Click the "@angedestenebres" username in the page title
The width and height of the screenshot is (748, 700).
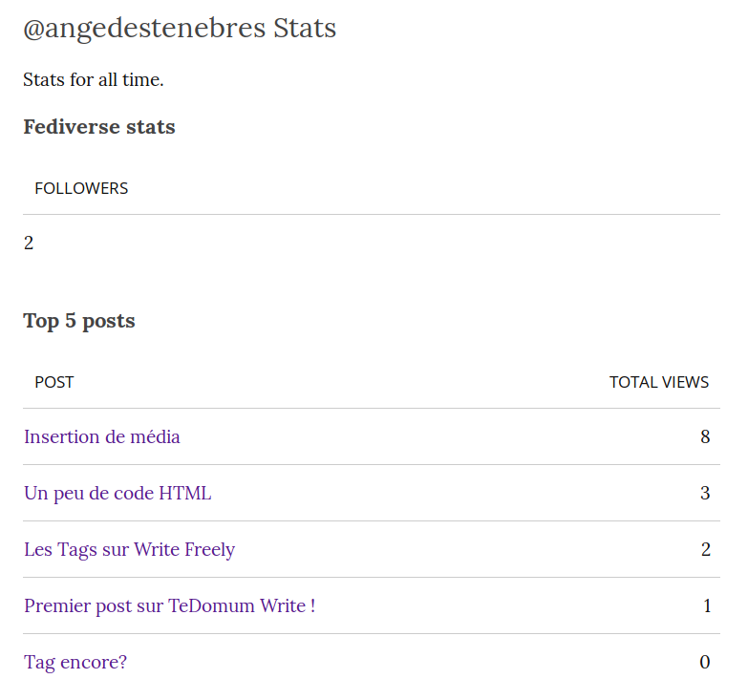pos(144,29)
